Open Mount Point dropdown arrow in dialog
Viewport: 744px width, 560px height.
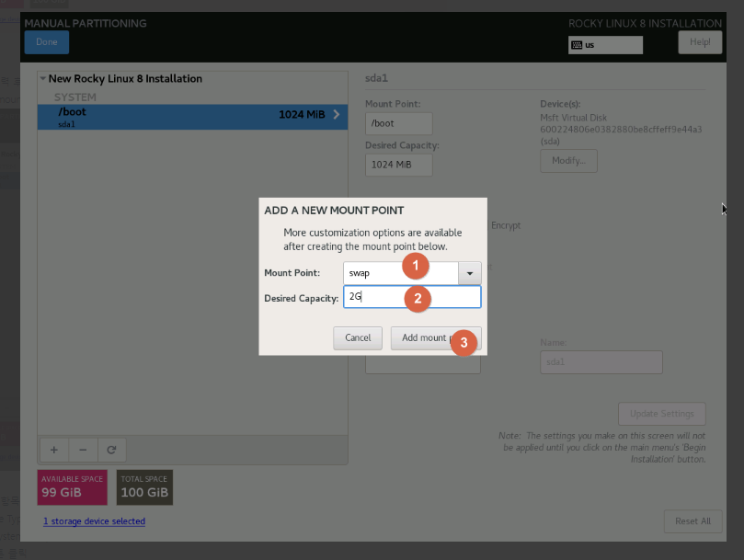tap(470, 273)
